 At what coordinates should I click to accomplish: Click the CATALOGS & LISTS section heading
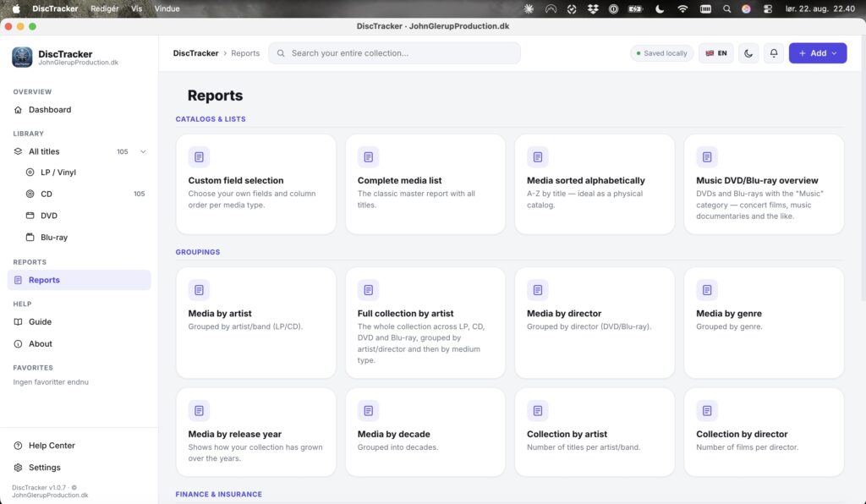click(x=211, y=118)
